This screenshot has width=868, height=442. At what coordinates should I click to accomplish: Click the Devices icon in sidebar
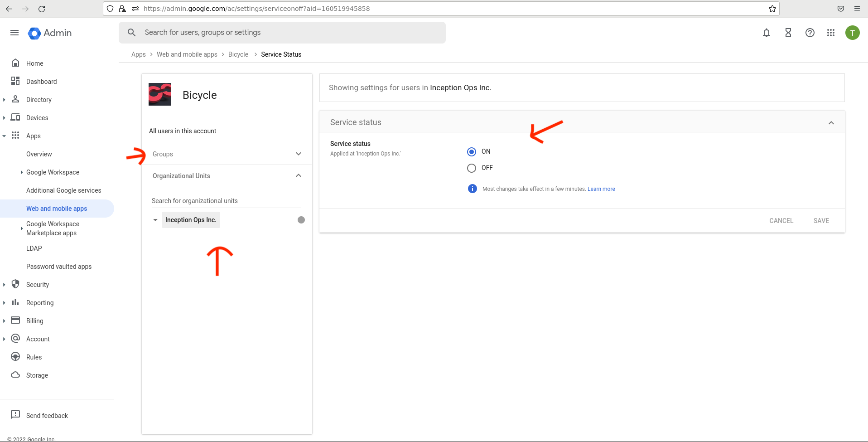[15, 117]
